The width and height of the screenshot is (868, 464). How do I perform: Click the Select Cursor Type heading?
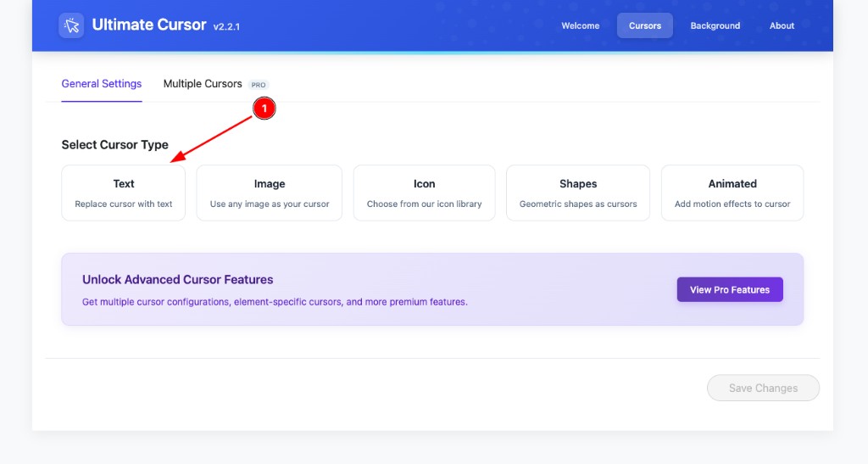point(114,144)
